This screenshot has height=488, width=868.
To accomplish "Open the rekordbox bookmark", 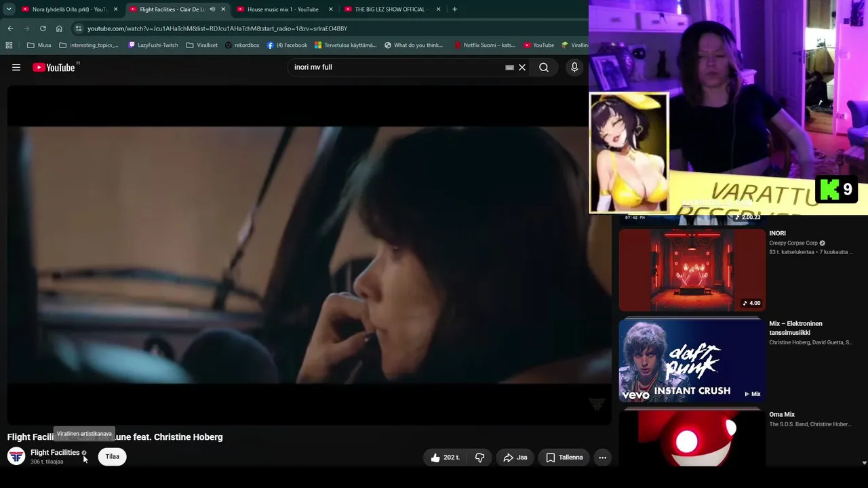I will pos(242,45).
